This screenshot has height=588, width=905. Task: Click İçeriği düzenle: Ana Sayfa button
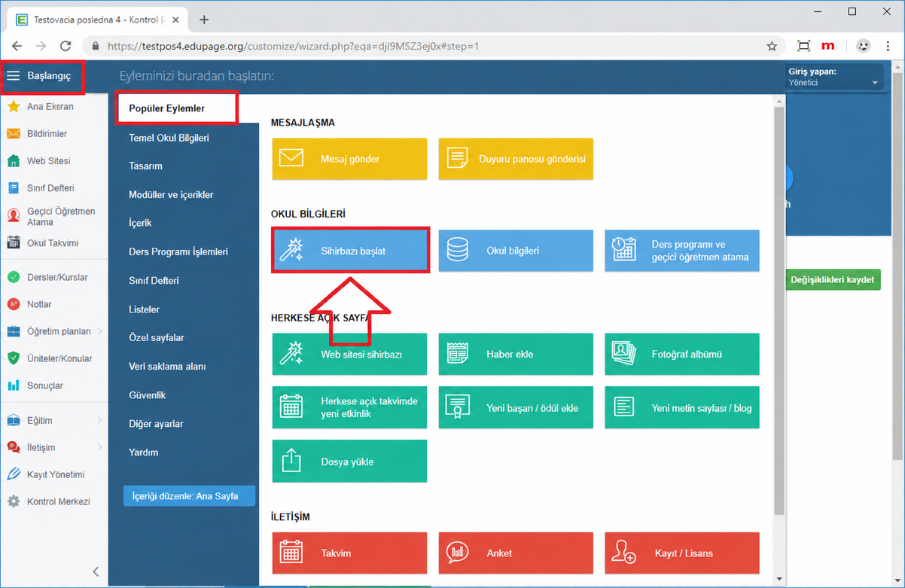pyautogui.click(x=190, y=496)
